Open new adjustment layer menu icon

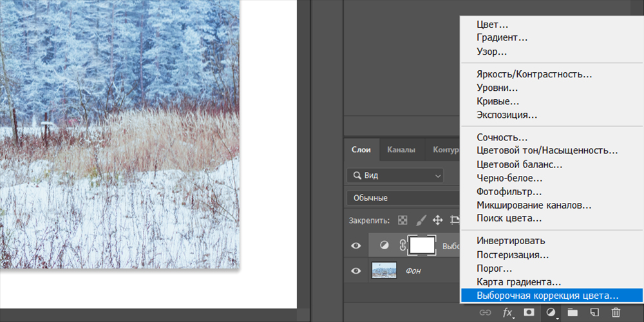tap(551, 312)
